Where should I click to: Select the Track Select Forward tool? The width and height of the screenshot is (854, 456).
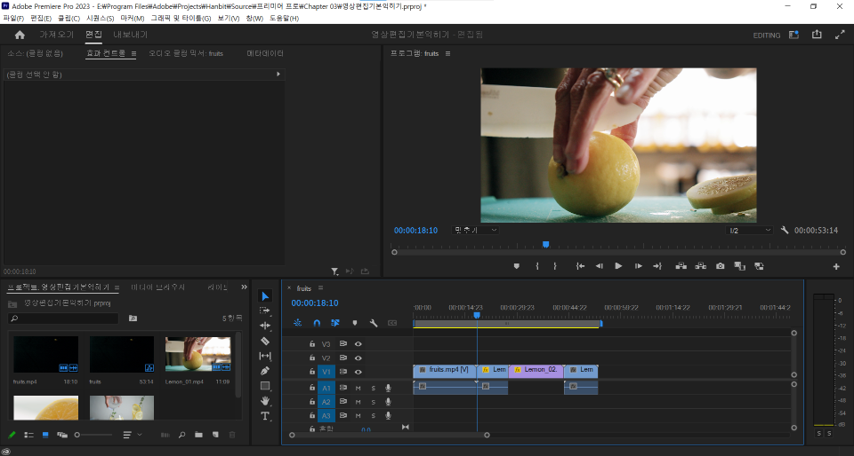click(x=265, y=311)
